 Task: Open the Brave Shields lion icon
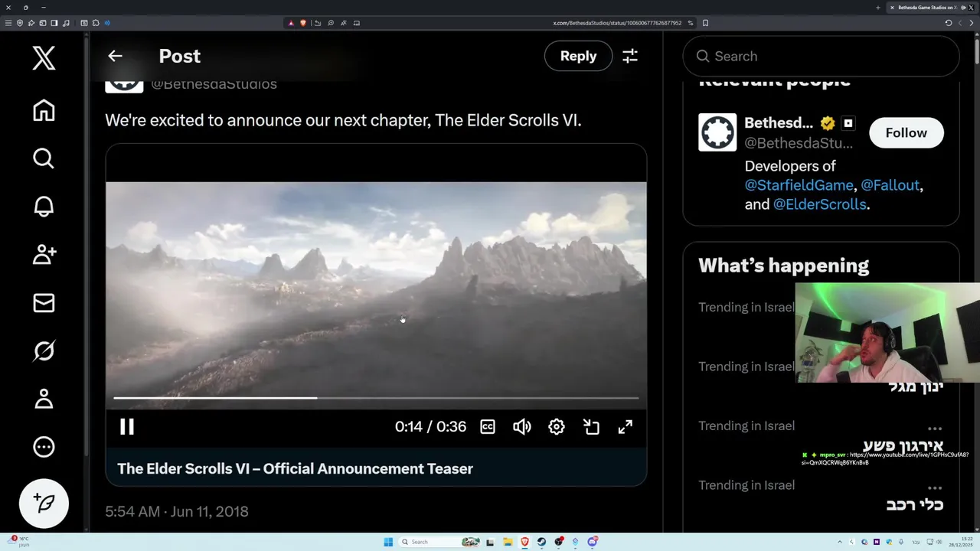click(303, 23)
